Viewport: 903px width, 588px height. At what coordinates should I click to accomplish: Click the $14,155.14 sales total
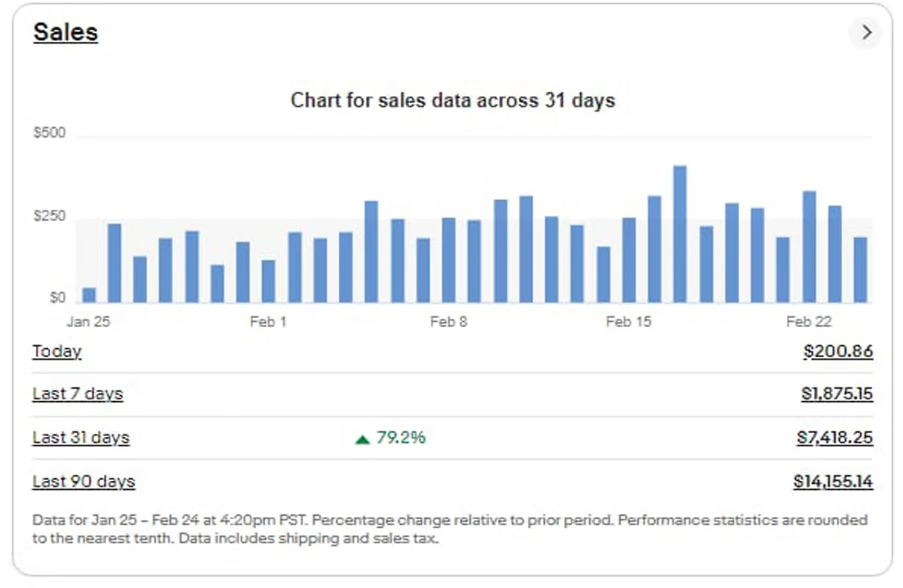tap(833, 481)
